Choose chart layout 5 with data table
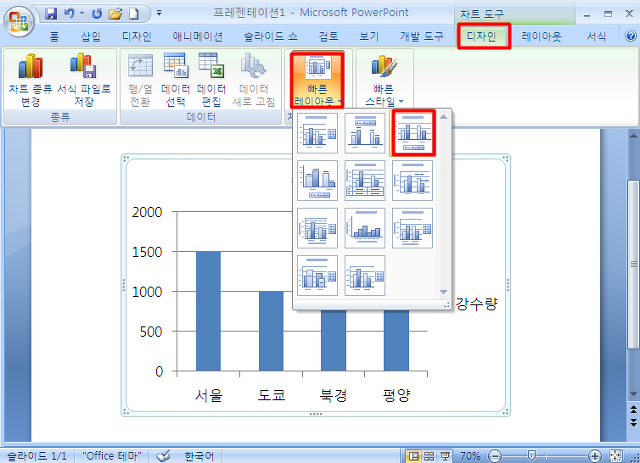The width and height of the screenshot is (640, 463). [365, 180]
